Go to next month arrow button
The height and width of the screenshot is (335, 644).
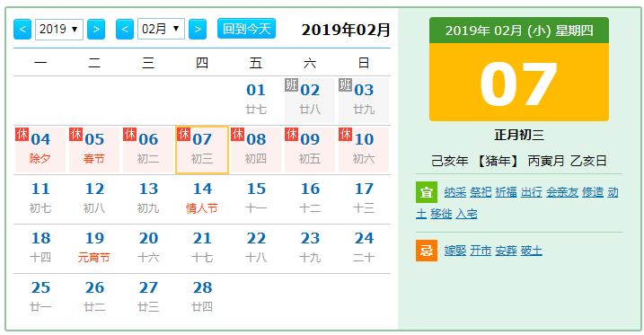pyautogui.click(x=198, y=29)
